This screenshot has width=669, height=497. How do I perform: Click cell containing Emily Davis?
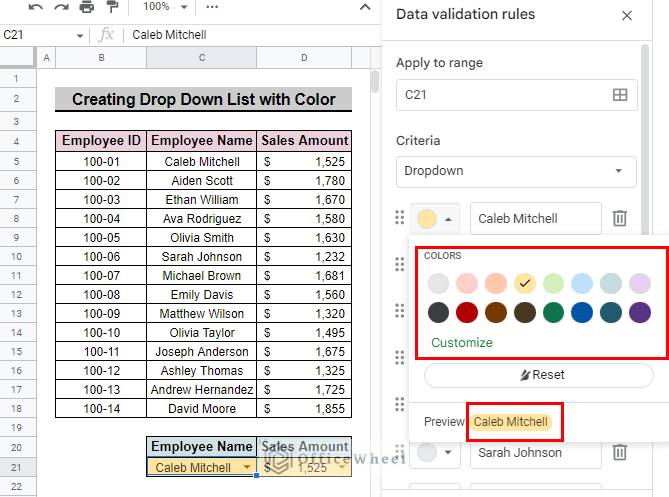pyautogui.click(x=202, y=295)
